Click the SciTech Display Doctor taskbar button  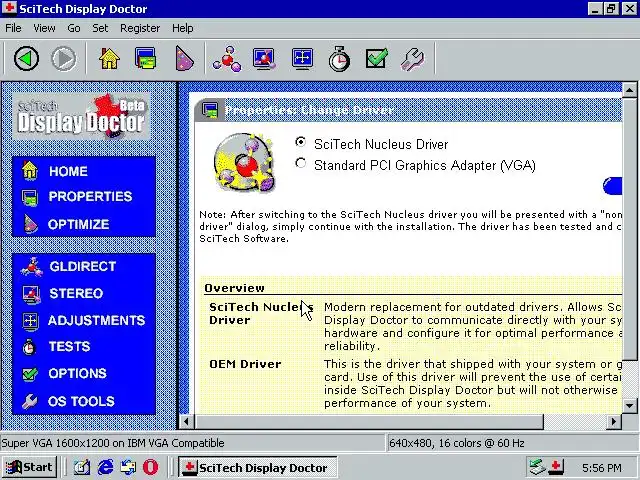[x=258, y=467]
